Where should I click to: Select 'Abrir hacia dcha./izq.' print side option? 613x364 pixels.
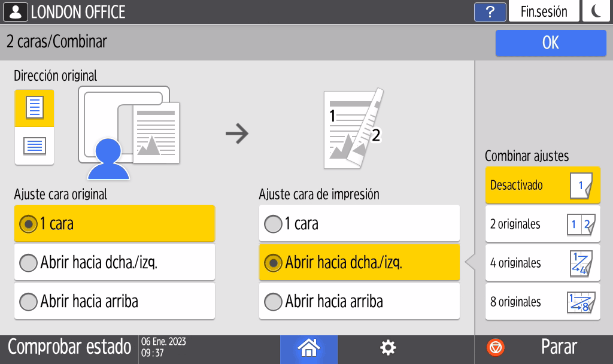tap(359, 263)
